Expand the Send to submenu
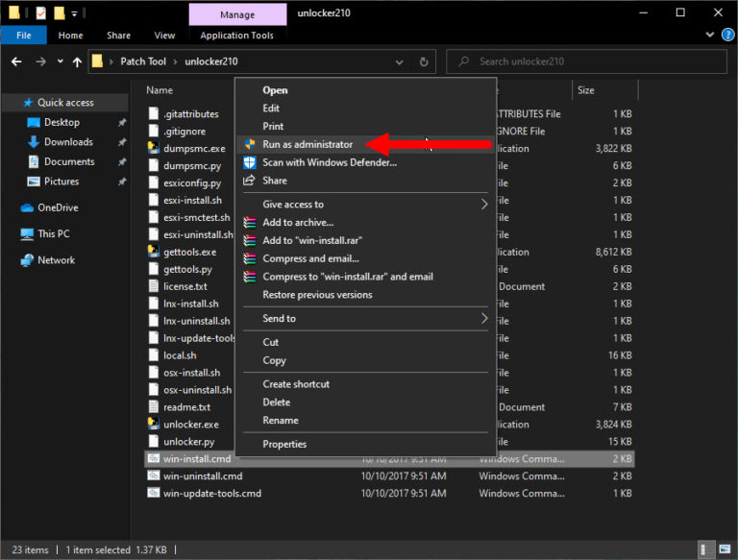 point(365,319)
